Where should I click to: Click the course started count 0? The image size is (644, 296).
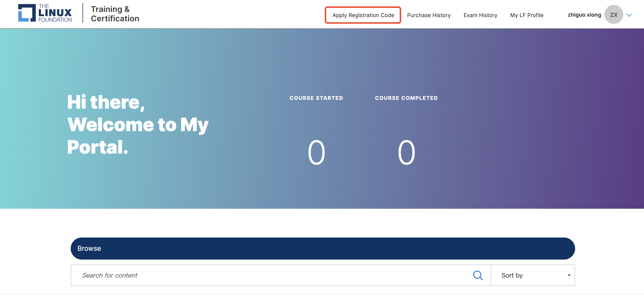[x=316, y=152]
